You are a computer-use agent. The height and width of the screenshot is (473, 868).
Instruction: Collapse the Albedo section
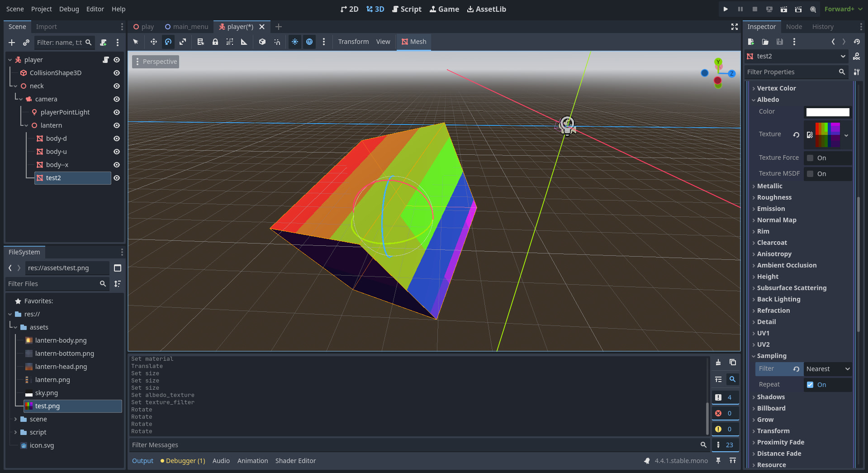768,100
